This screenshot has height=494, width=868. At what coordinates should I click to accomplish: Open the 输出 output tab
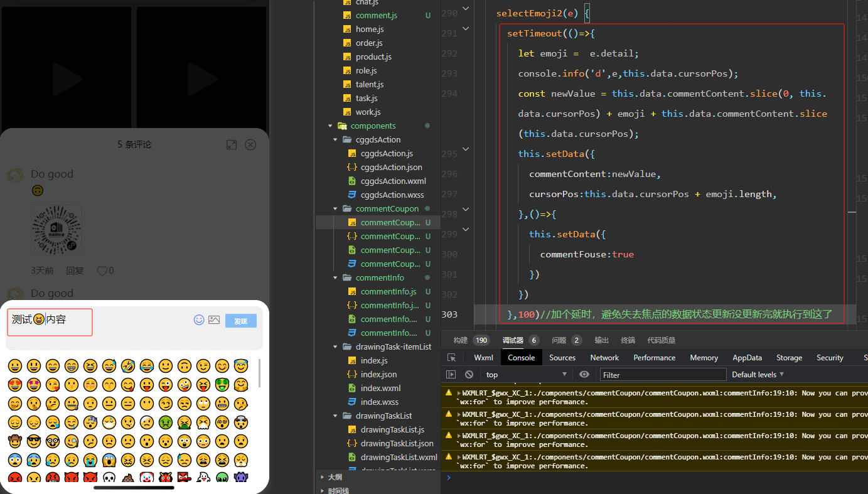pyautogui.click(x=602, y=340)
